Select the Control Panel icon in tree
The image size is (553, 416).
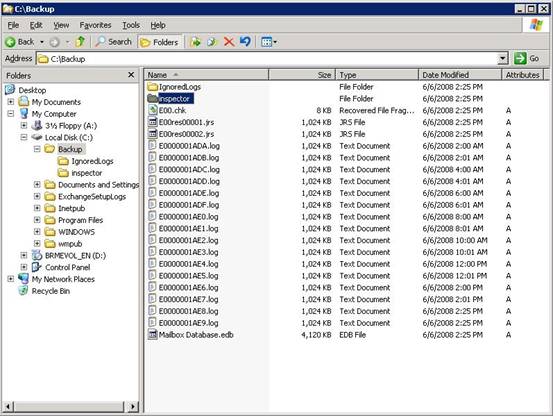pyautogui.click(x=37, y=267)
